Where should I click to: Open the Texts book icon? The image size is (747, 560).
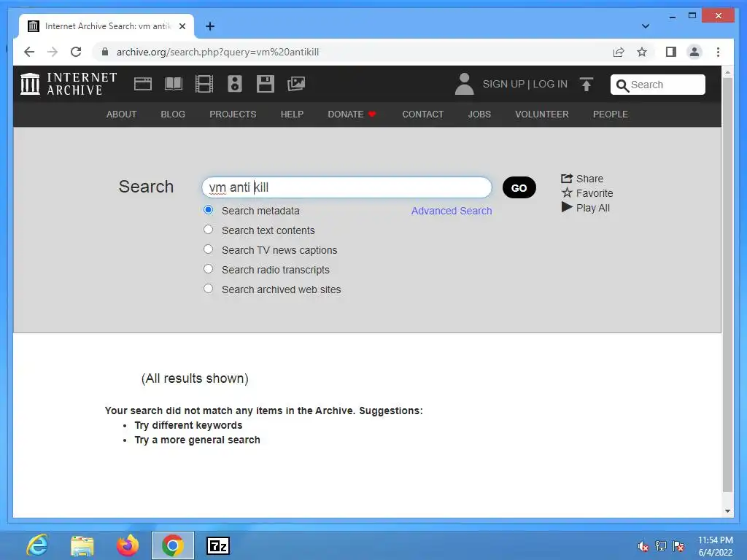coord(174,84)
